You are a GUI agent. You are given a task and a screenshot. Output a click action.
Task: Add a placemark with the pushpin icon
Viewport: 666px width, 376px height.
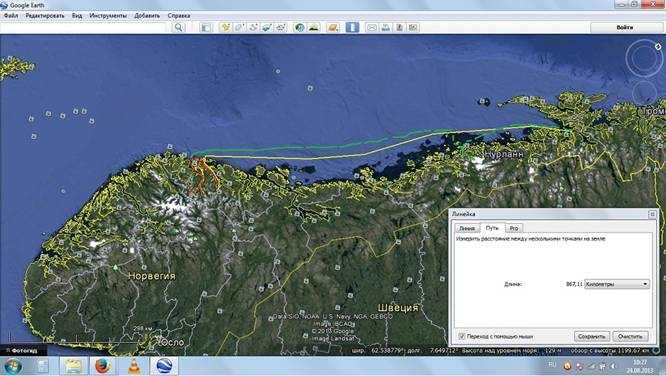coord(225,28)
